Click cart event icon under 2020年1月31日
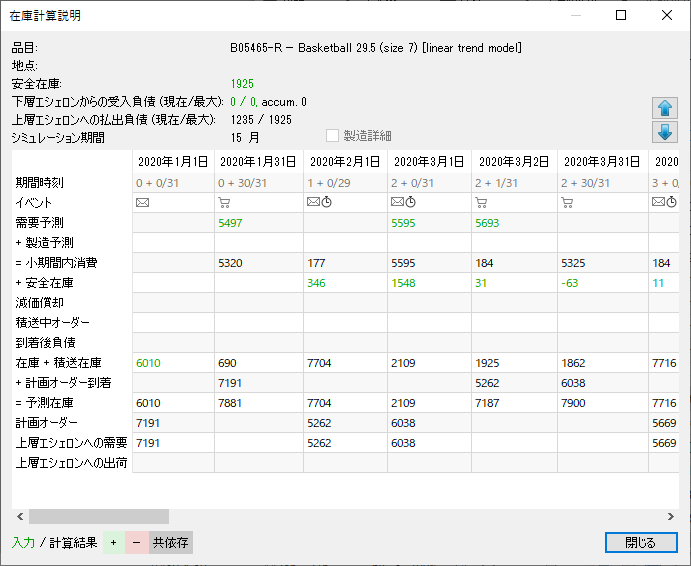691x566 pixels. coord(225,202)
